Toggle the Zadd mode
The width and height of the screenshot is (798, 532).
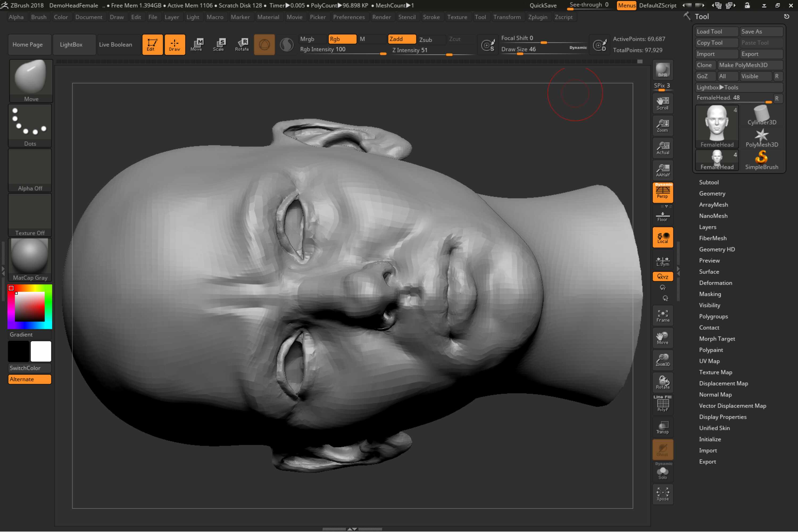point(402,39)
